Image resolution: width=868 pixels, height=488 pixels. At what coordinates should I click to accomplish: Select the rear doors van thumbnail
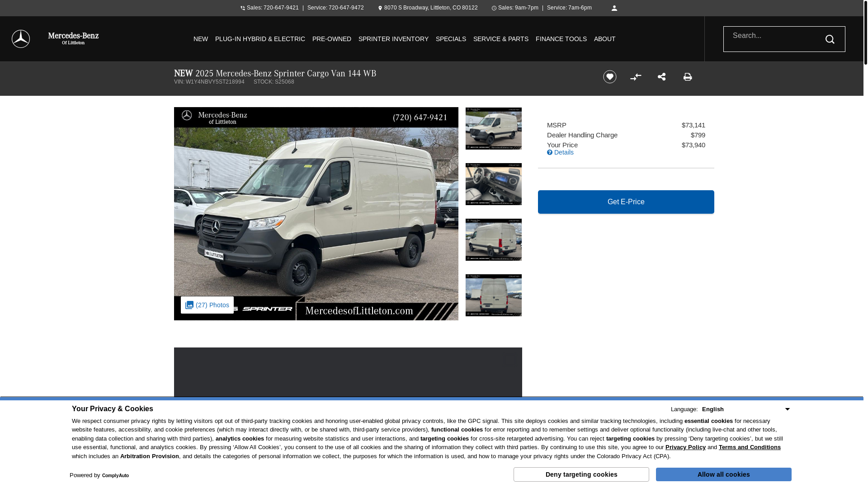pos(494,295)
